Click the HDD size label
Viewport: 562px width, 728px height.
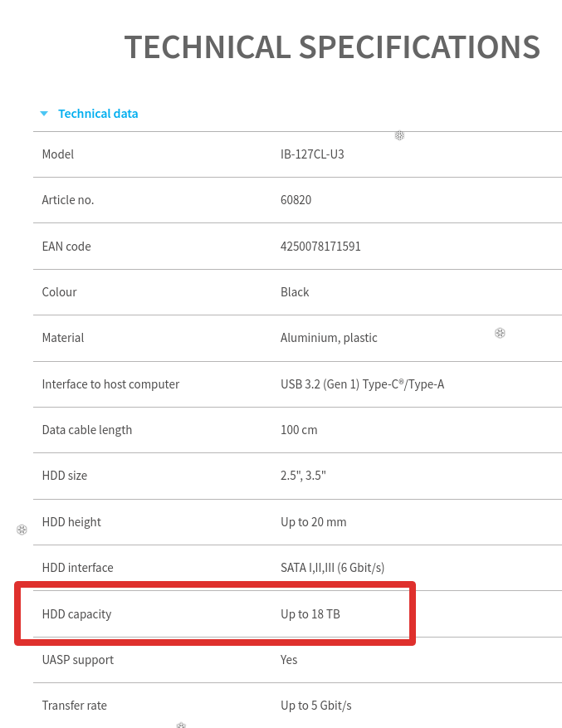(65, 476)
